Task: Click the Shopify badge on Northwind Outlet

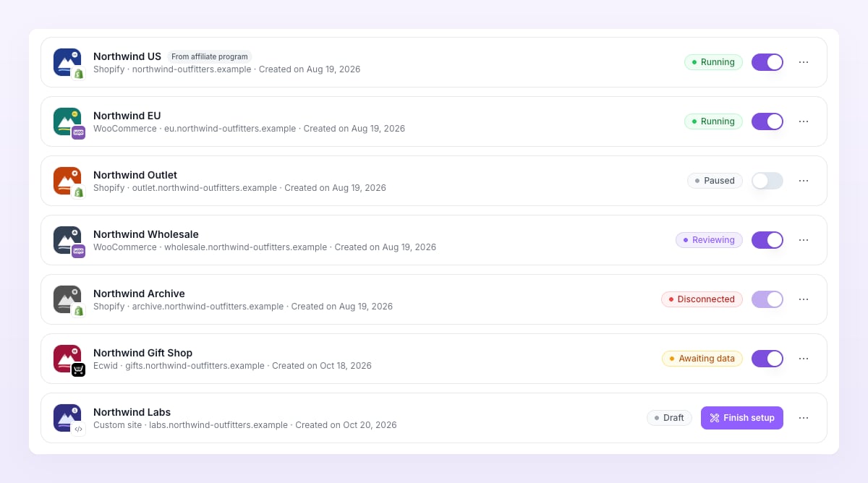Action: pyautogui.click(x=79, y=192)
